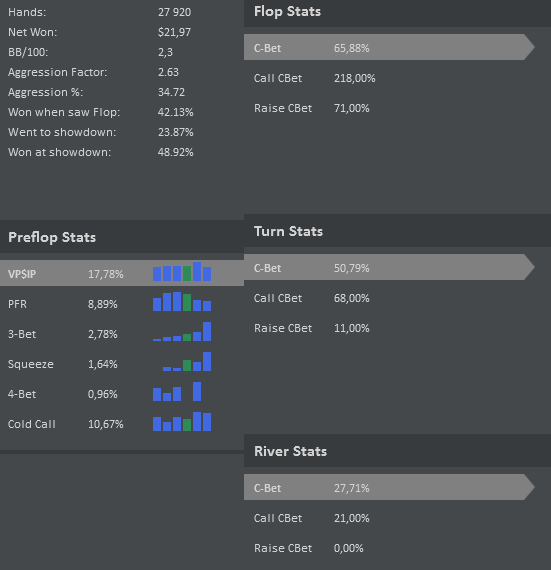This screenshot has width=551, height=570.
Task: Click the PFR bar chart
Action: (x=182, y=302)
